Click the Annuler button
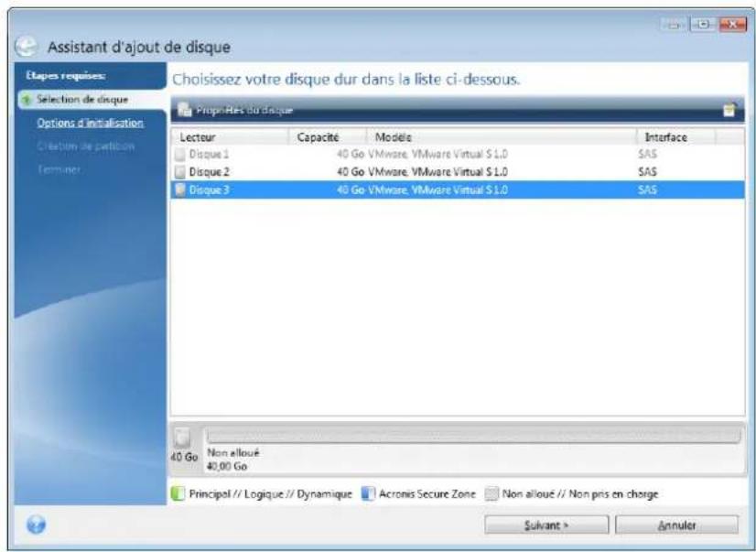 point(676,525)
